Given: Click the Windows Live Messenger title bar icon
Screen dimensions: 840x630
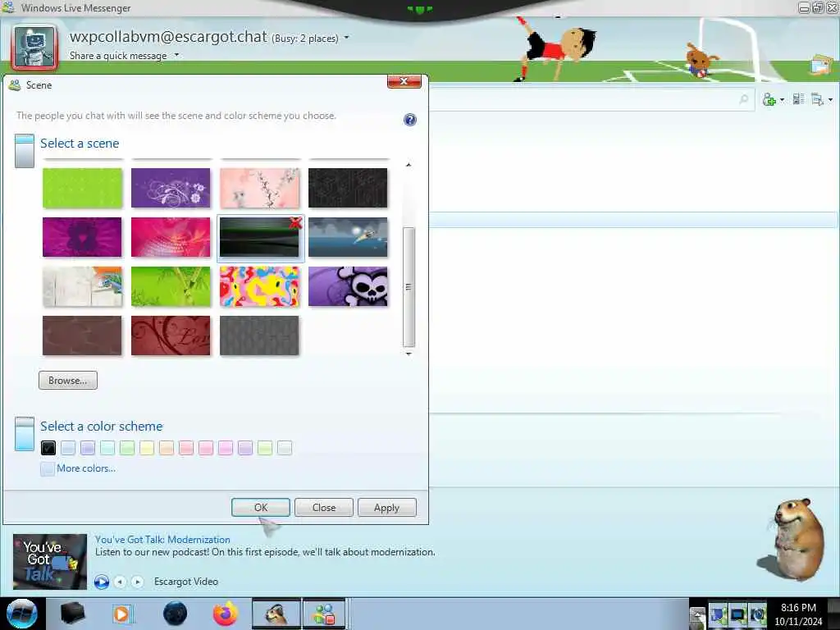Looking at the screenshot, I should point(7,7).
